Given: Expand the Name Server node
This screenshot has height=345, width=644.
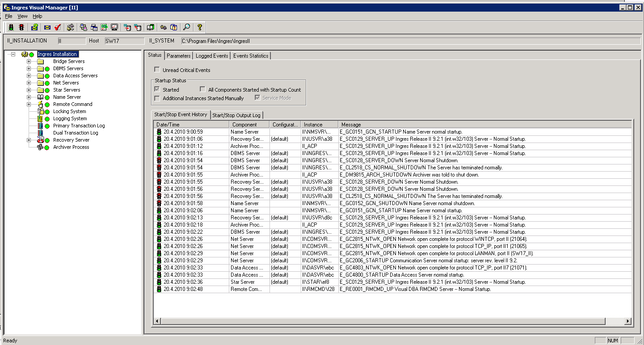Looking at the screenshot, I should coord(29,97).
